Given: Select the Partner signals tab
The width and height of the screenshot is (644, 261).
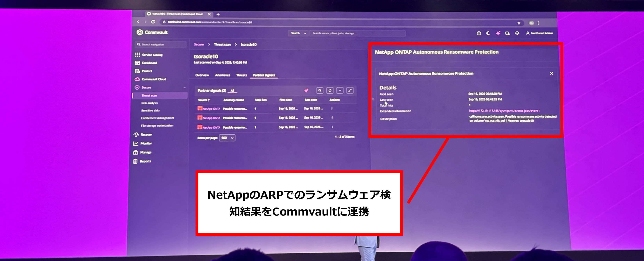Looking at the screenshot, I should pyautogui.click(x=264, y=75).
